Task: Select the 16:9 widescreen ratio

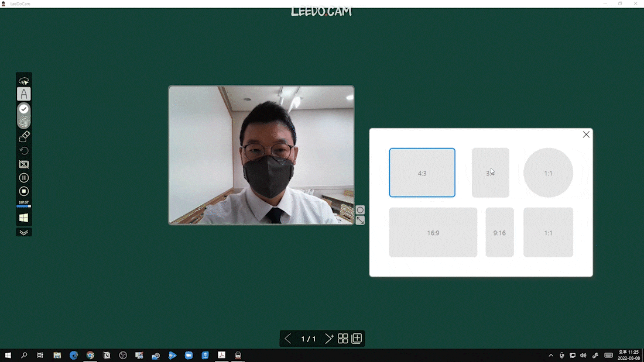Action: [x=433, y=232]
